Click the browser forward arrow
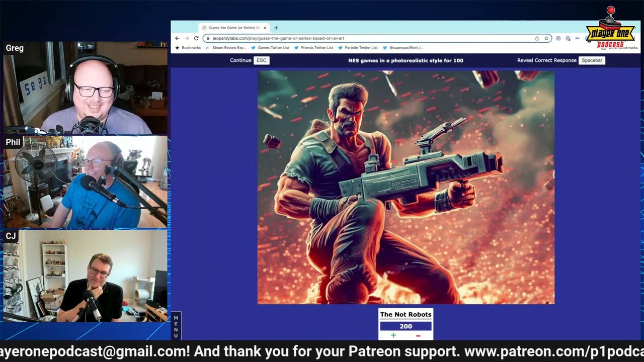This screenshot has height=362, width=644. 187,38
